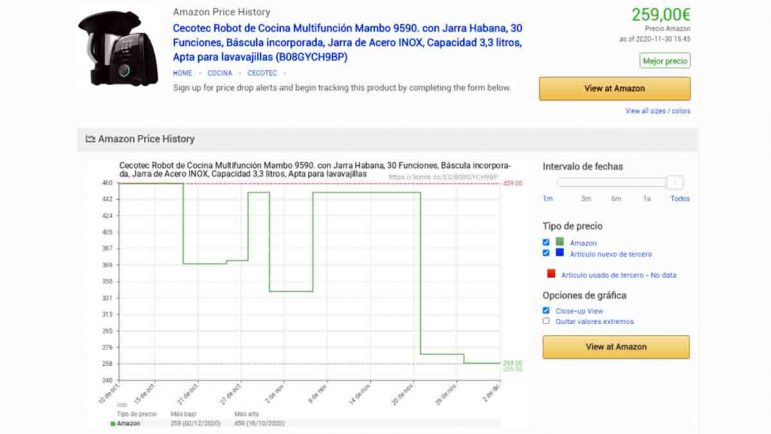The width and height of the screenshot is (771, 434).
Task: Select the 6m date interval
Action: (616, 198)
